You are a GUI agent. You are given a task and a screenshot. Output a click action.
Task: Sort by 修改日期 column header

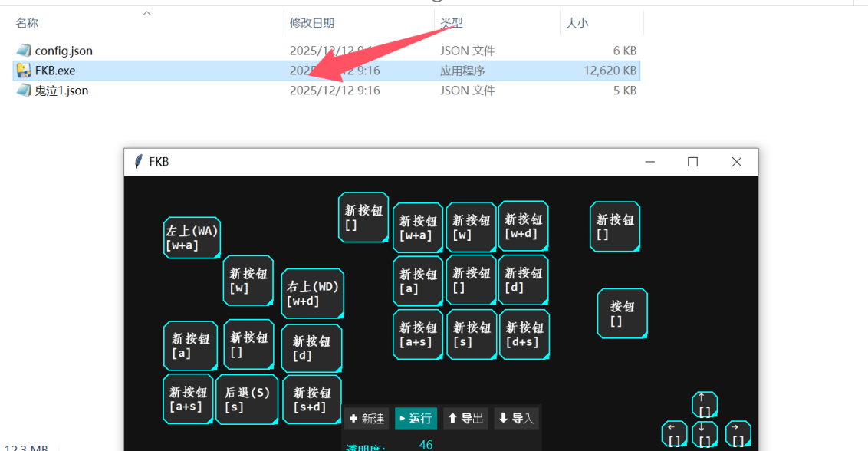312,24
